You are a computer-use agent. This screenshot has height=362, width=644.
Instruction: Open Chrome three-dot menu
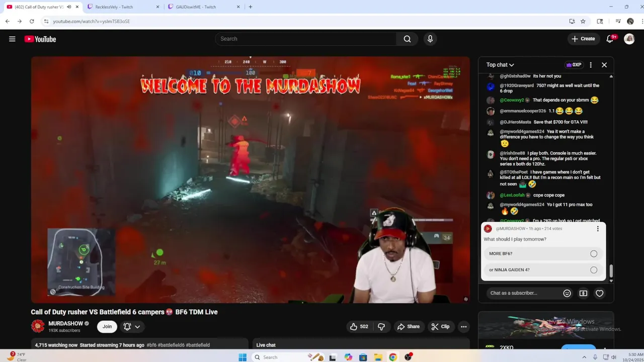pos(642,21)
